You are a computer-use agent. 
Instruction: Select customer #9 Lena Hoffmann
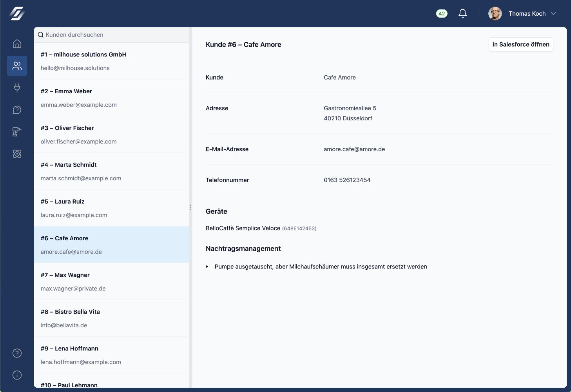click(112, 355)
